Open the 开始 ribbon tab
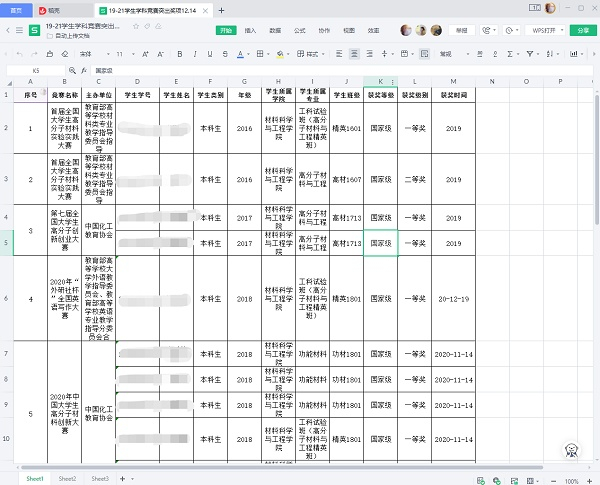The width and height of the screenshot is (600, 485). pos(226,30)
